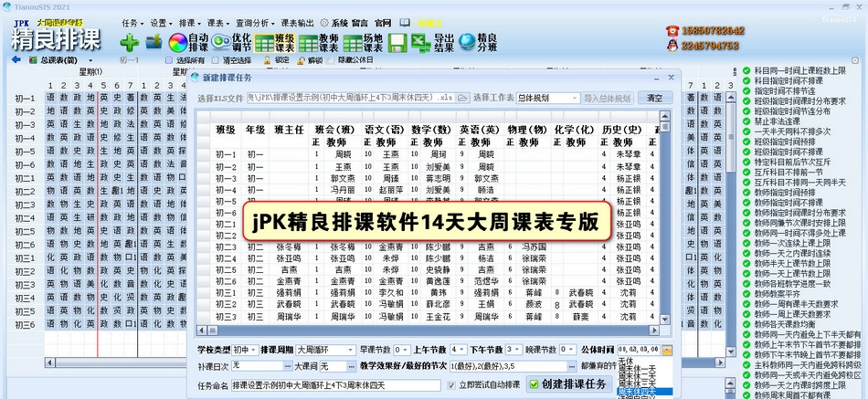Click the dialog table horizontal scrollbar

[429, 331]
